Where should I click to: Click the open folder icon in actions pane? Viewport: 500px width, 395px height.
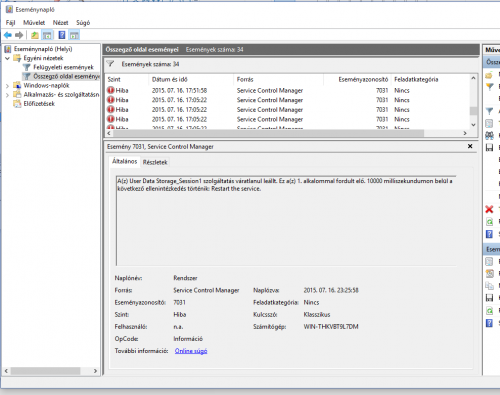click(489, 75)
